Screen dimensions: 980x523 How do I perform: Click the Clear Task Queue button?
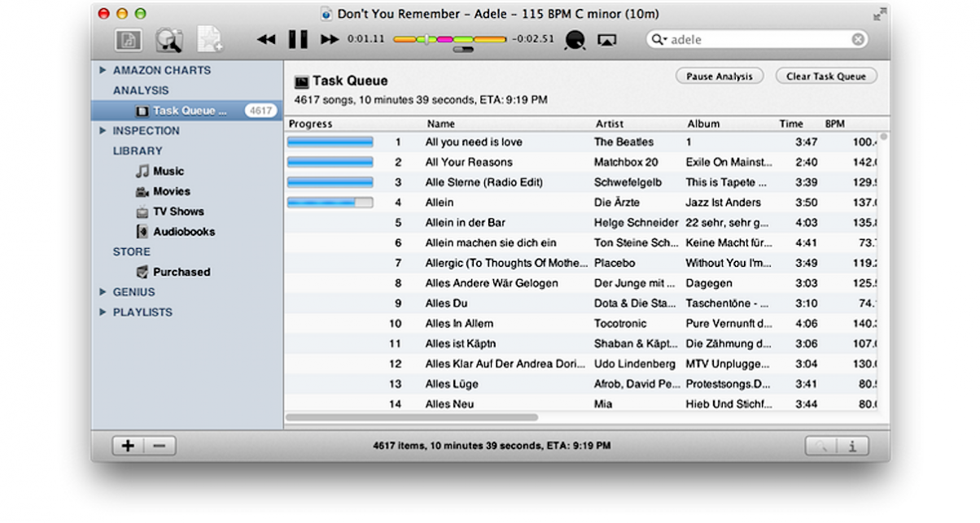point(826,76)
